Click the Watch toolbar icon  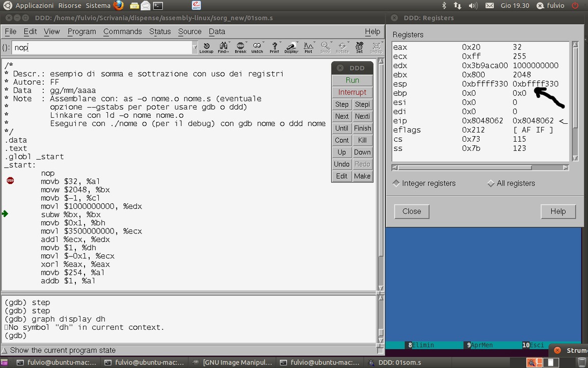pyautogui.click(x=257, y=47)
